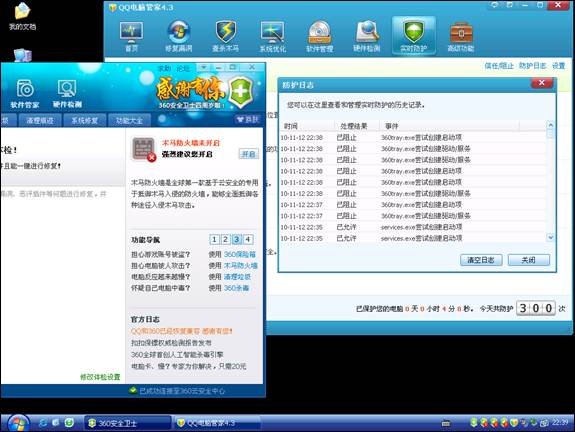
Task: Click show desktop quick launch icon
Action: pos(56,423)
